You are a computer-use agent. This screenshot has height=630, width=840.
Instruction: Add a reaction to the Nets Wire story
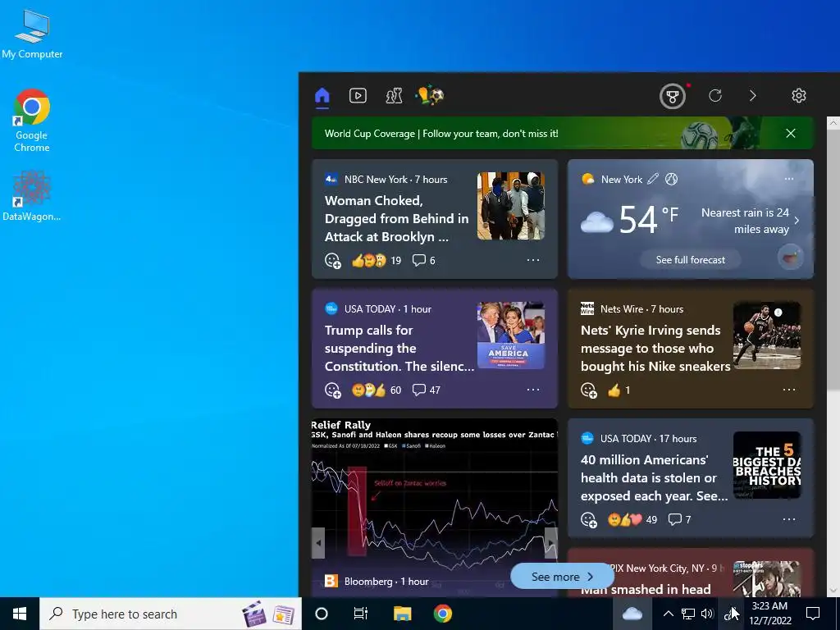(589, 390)
